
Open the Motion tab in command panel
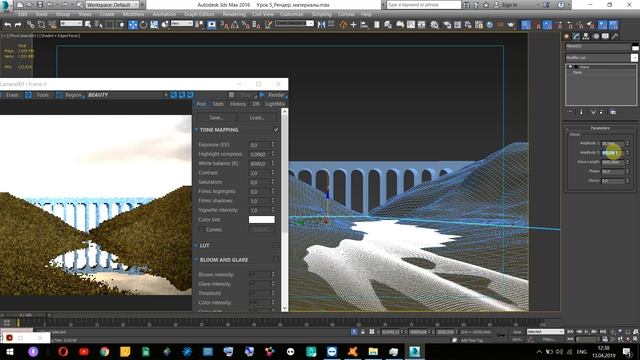[x=596, y=36]
